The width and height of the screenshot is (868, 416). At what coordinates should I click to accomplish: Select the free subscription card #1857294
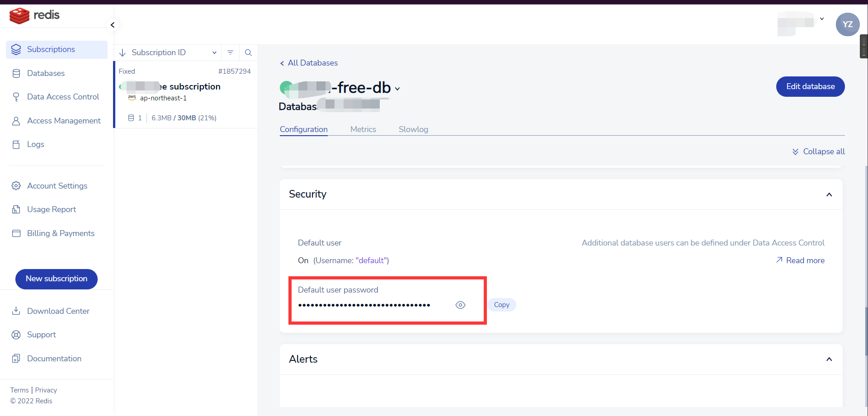tap(185, 95)
